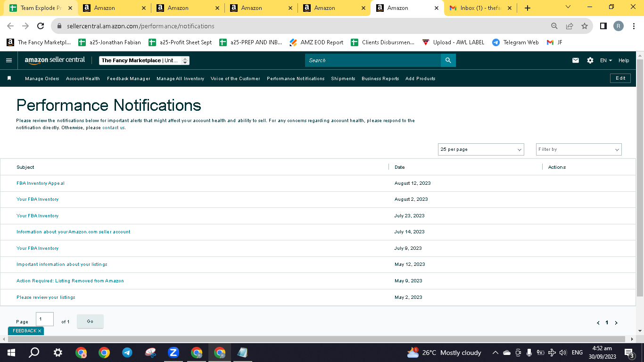This screenshot has height=362, width=644.
Task: Click the Help link
Action: click(624, 60)
